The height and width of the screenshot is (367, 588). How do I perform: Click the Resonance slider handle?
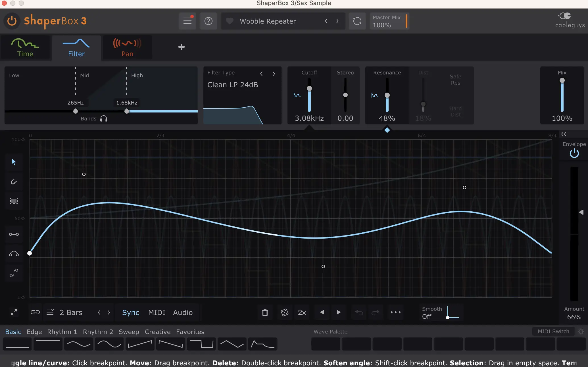pyautogui.click(x=387, y=95)
